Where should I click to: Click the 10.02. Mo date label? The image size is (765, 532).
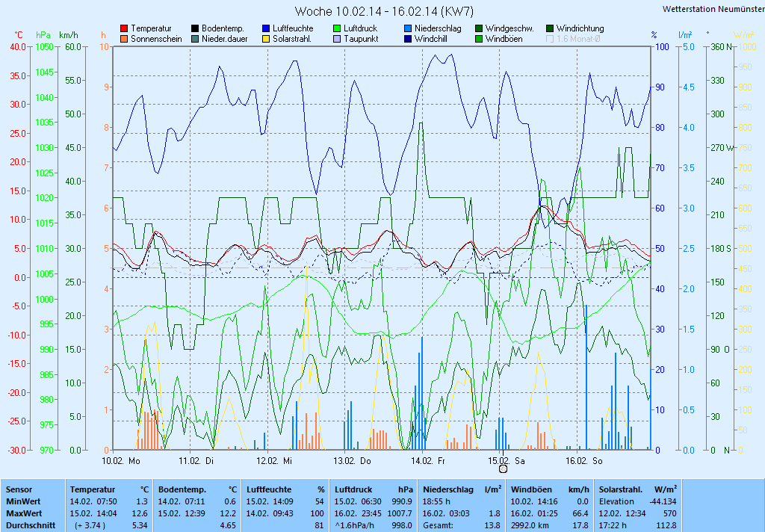(121, 461)
